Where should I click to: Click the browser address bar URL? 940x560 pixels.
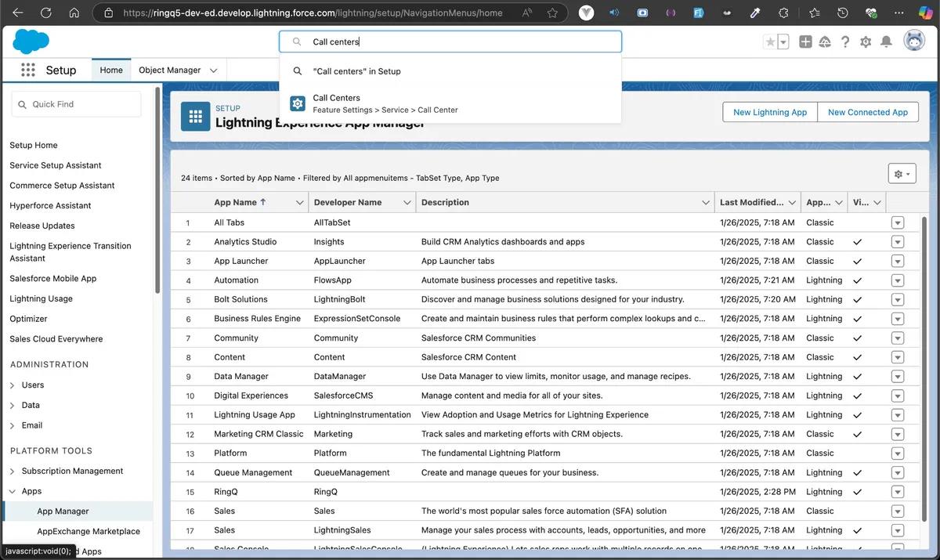coord(313,13)
